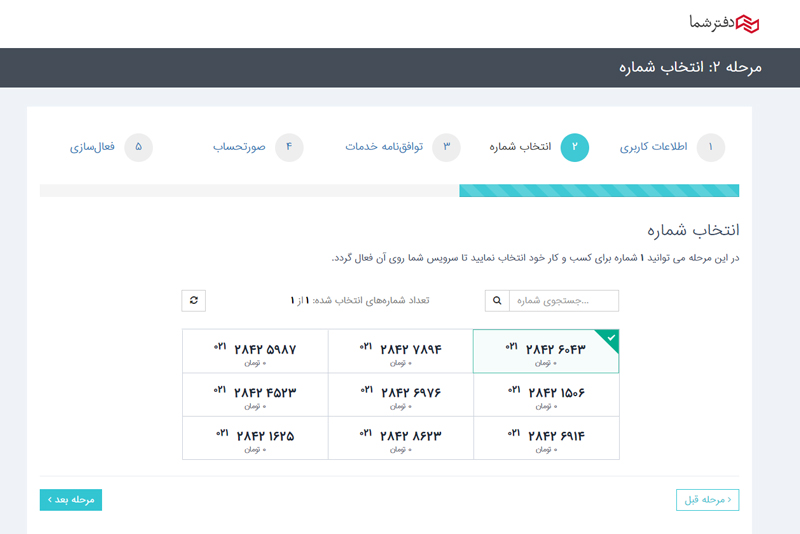Viewport: 800px width, 534px height.
Task: Select number ۲۸۴۲ ۱۵۰۶ card
Action: tap(546, 395)
